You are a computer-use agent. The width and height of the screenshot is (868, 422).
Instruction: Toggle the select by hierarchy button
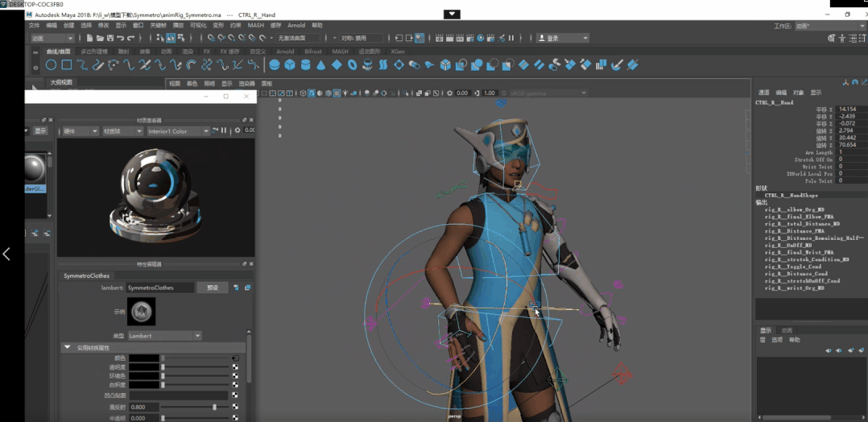click(x=160, y=38)
